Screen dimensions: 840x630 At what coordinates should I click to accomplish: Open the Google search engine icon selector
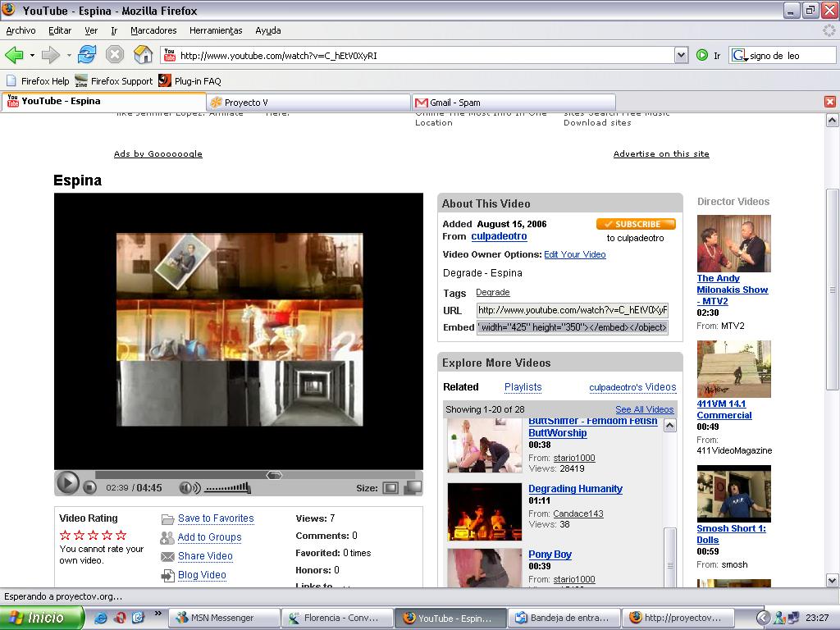(740, 55)
